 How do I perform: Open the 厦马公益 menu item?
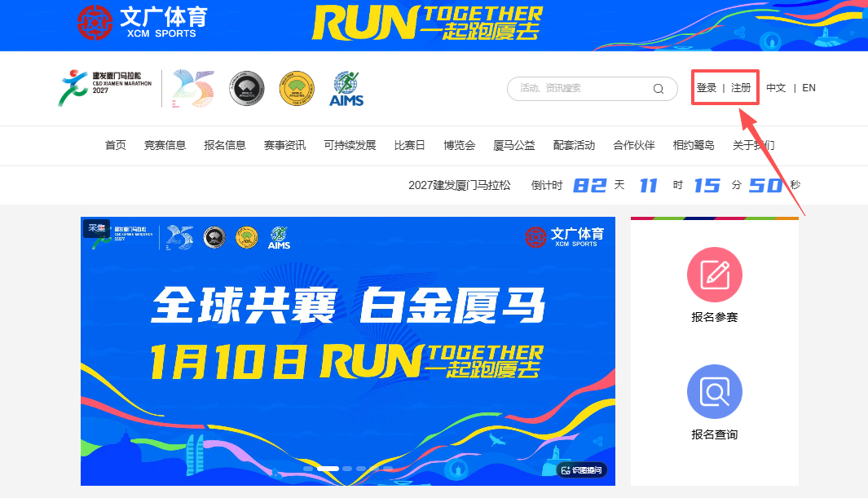pos(514,145)
